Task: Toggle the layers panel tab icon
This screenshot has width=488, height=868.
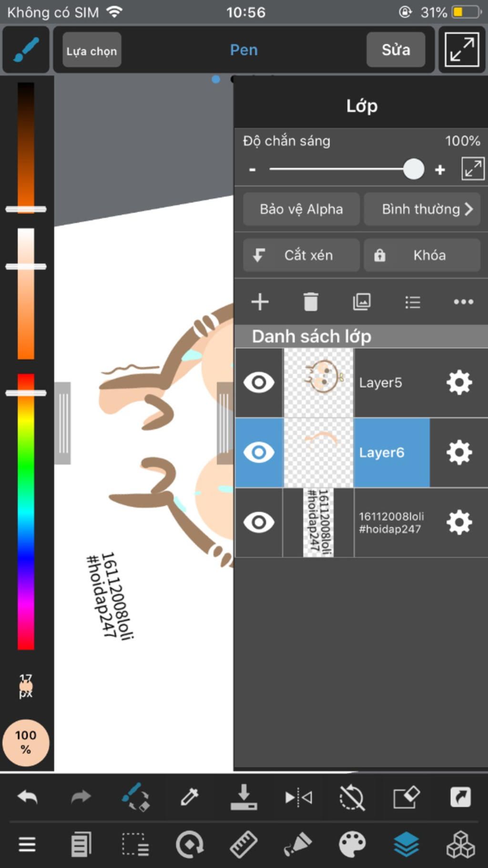Action: pos(407,844)
